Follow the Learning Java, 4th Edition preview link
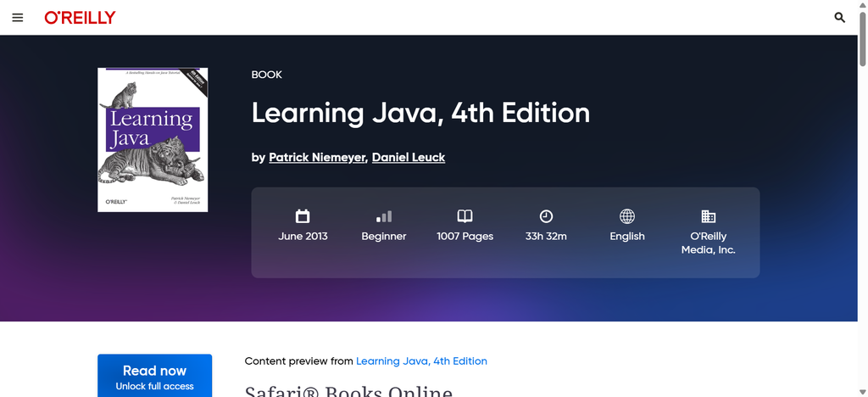The width and height of the screenshot is (868, 397). [x=422, y=361]
